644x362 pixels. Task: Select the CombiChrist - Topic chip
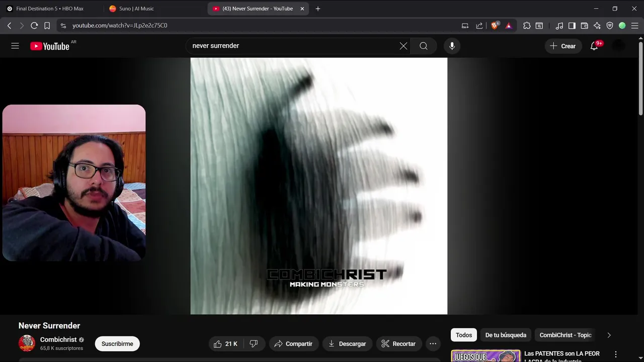[566, 335]
